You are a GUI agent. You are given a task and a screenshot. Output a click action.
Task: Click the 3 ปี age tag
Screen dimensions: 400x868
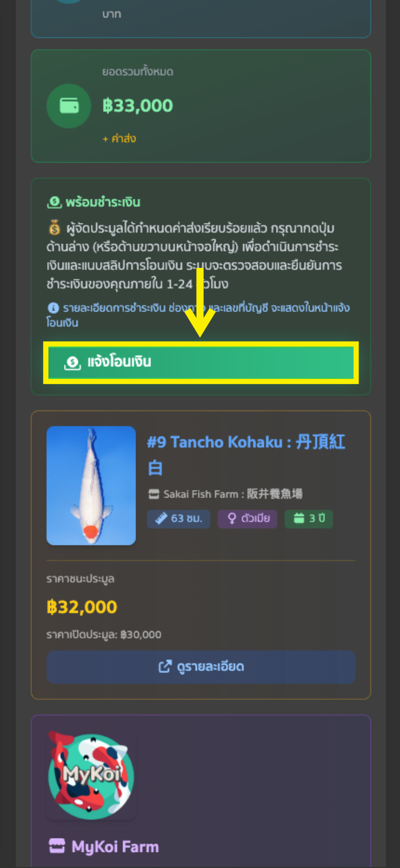tap(308, 518)
